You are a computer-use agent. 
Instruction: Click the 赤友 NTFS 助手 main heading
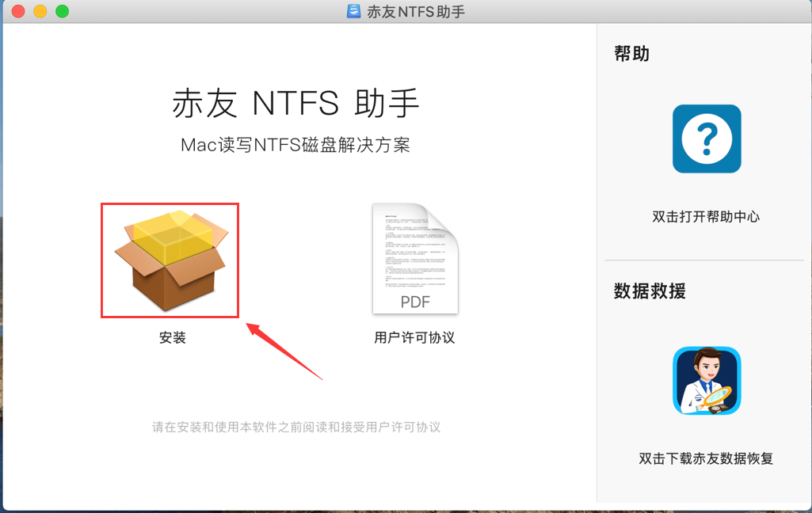coord(295,104)
